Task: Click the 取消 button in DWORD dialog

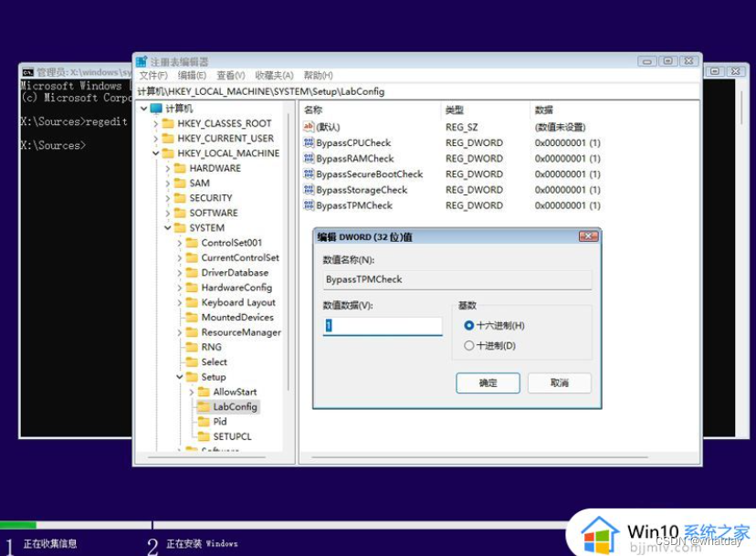Action: point(560,383)
